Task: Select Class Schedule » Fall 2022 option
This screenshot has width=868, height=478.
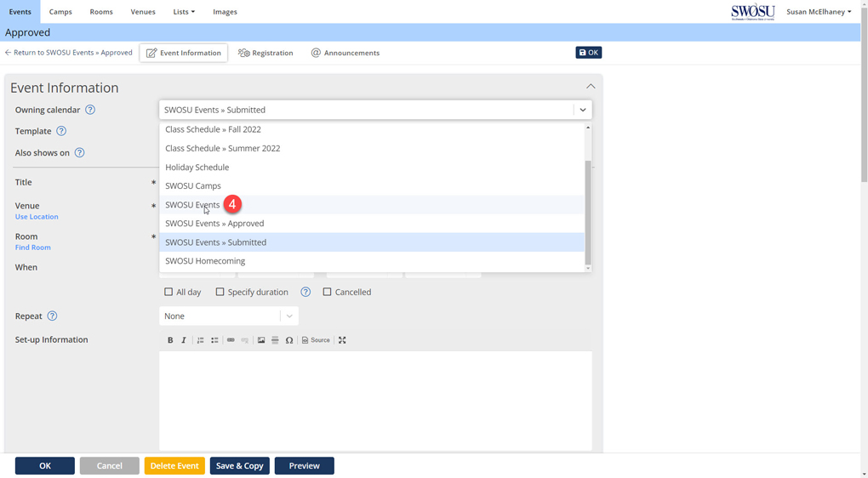Action: (371, 129)
